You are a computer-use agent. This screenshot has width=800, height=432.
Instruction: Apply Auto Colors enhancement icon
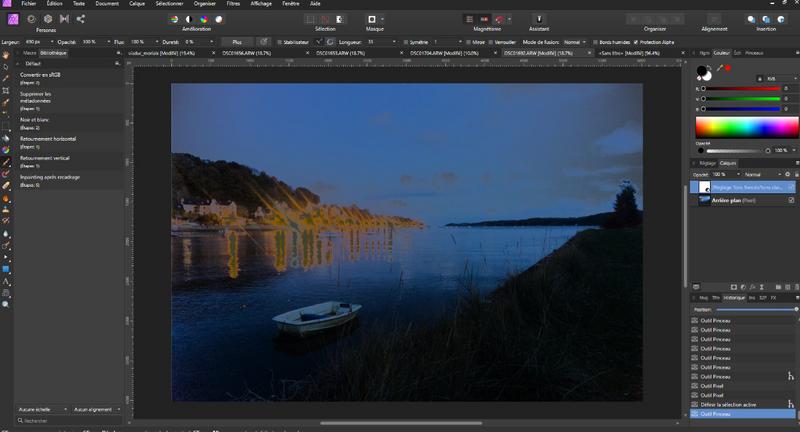click(x=204, y=19)
